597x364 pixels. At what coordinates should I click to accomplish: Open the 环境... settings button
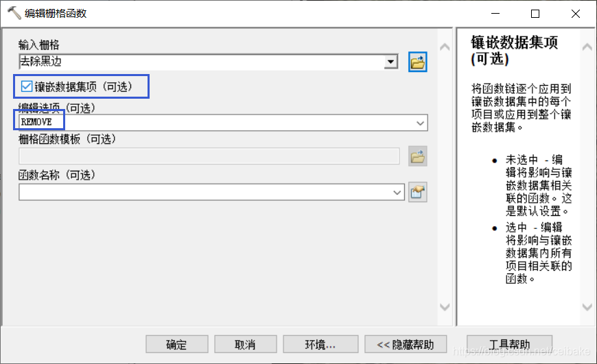pyautogui.click(x=320, y=345)
